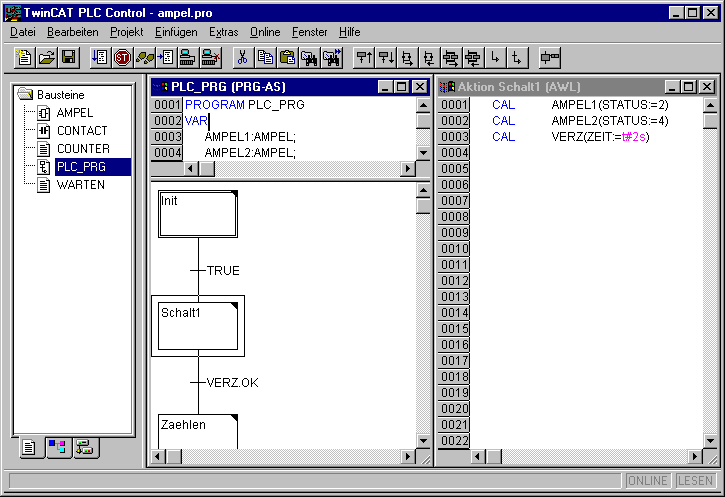Click AWL line AMPEL1(STATUS:=2)
725x497 pixels.
[x=610, y=105]
